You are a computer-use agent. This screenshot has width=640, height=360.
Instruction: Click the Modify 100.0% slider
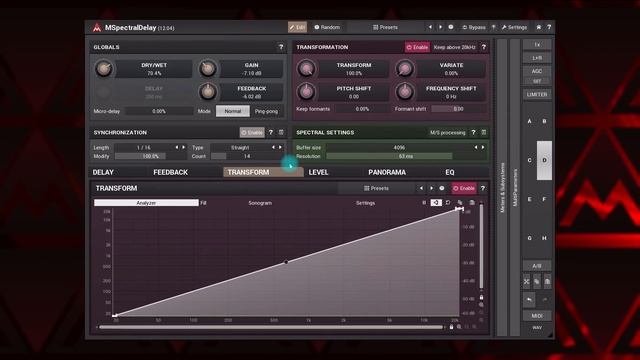(150, 156)
